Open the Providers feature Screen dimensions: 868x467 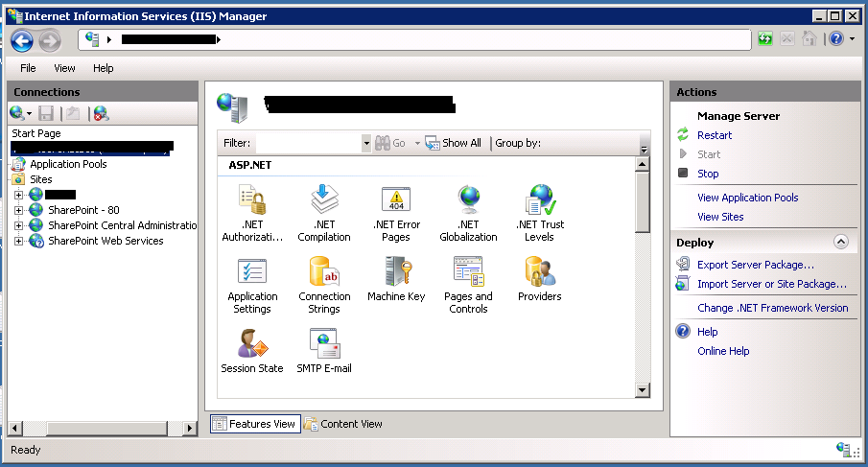[540, 279]
